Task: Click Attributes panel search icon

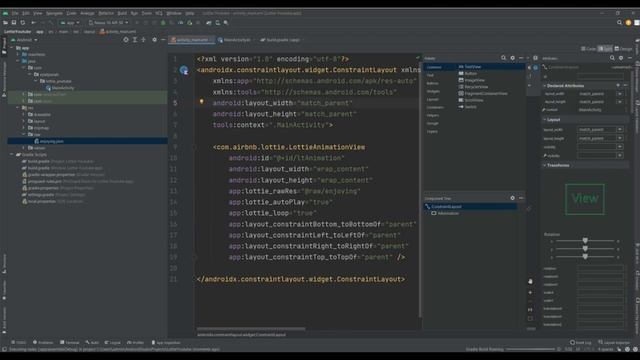Action: [612, 58]
